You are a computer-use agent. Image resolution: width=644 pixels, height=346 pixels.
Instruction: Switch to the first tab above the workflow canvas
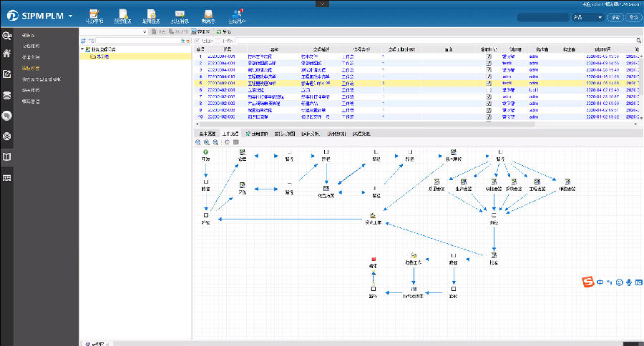coord(207,133)
